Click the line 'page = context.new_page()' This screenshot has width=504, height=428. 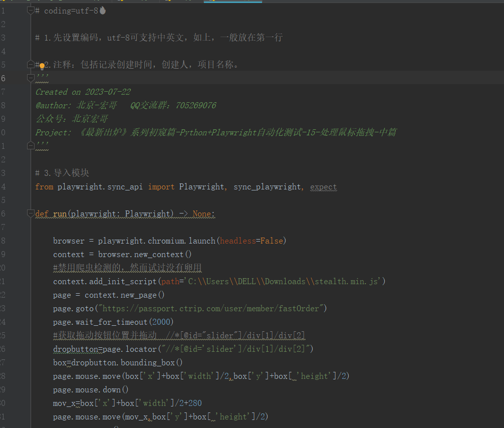pyautogui.click(x=109, y=295)
